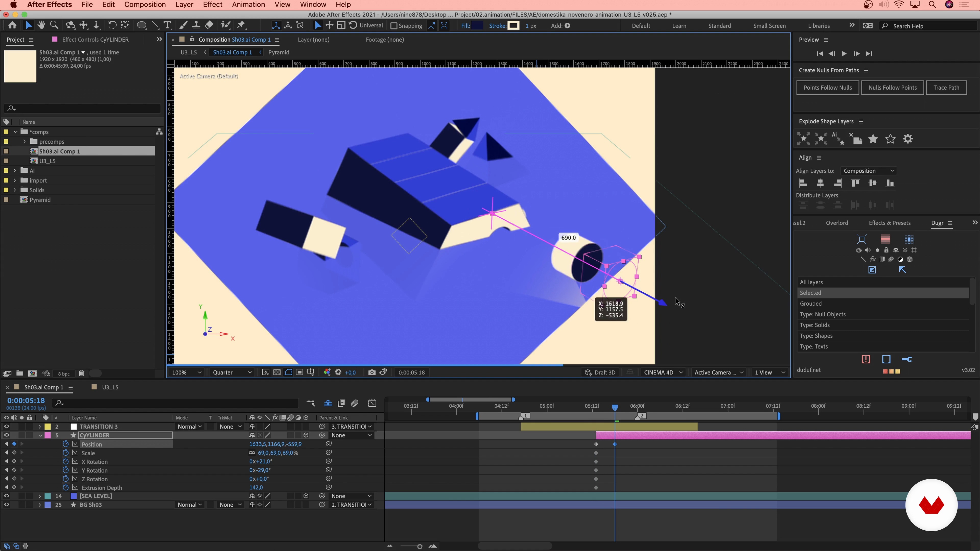Toggle the Position property stopwatch
Viewport: 980px width, 551px height.
click(65, 444)
